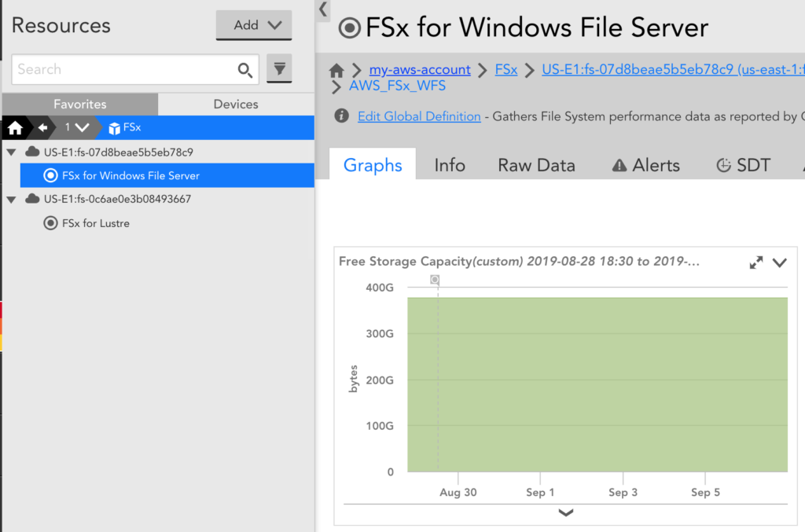Click the green area of the storage chart
Image resolution: width=805 pixels, height=532 pixels.
tap(597, 385)
